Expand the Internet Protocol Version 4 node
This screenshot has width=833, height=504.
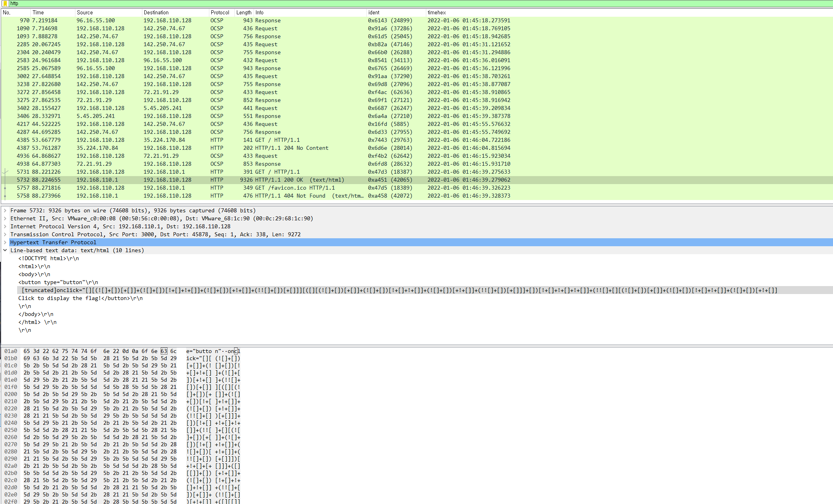click(x=5, y=226)
